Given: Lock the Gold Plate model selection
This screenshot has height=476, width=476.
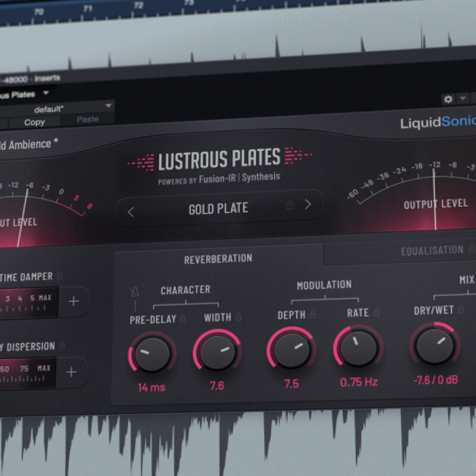Looking at the screenshot, I should [x=290, y=205].
